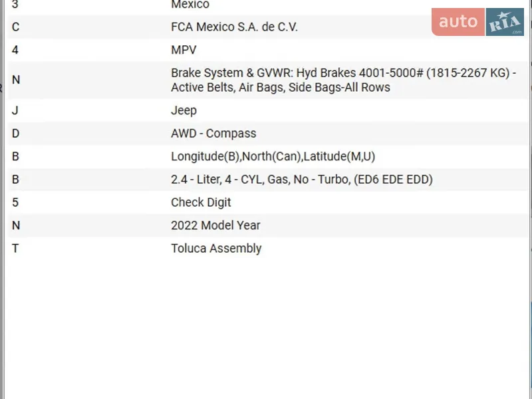Click the 'Mexico' country text at the top

(x=190, y=5)
